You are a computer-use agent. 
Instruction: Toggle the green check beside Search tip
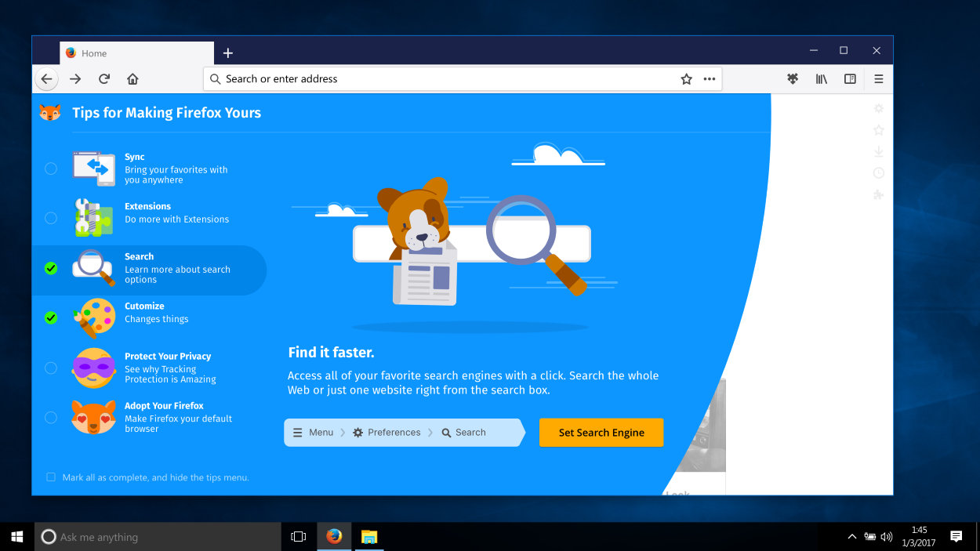tap(51, 268)
